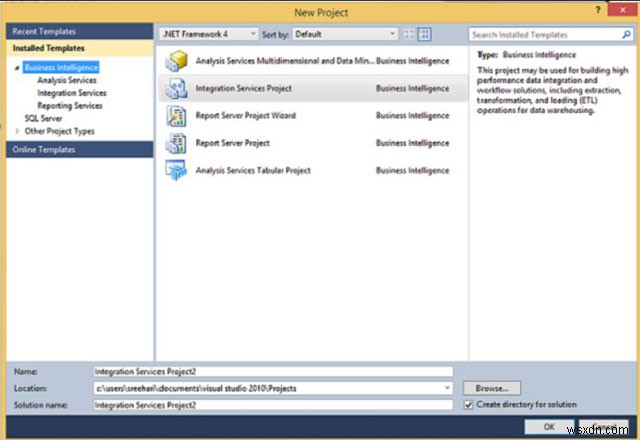640x440 pixels.
Task: Click the Solution name input field
Action: 273,405
